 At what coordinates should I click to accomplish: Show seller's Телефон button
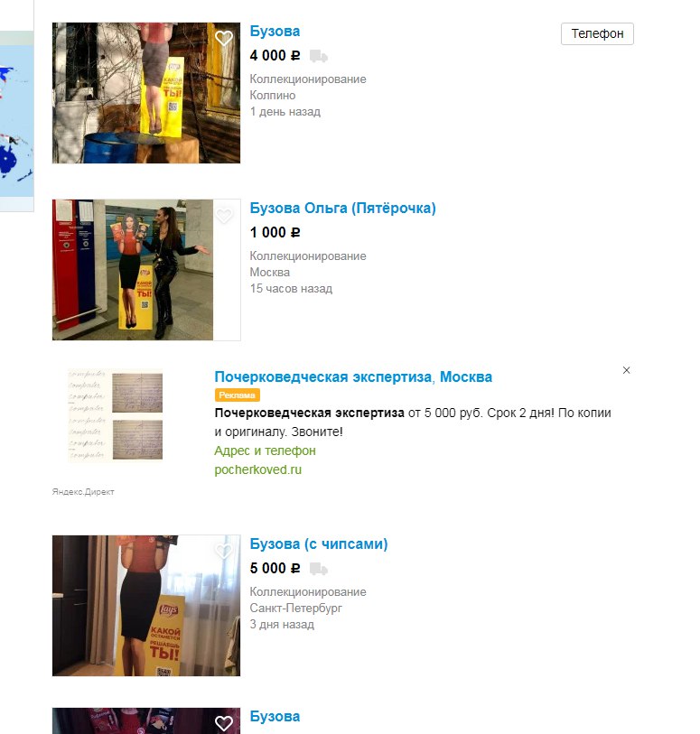pyautogui.click(x=597, y=33)
